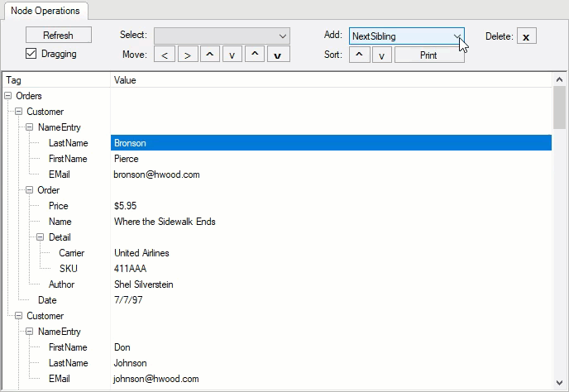
Task: Click the Print button
Action: pyautogui.click(x=428, y=55)
